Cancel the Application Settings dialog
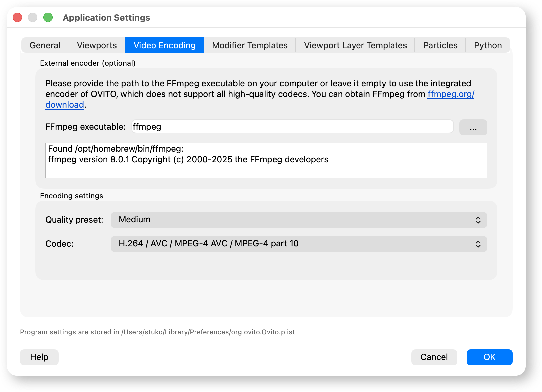Image resolution: width=542 pixels, height=392 pixels. pyautogui.click(x=434, y=357)
